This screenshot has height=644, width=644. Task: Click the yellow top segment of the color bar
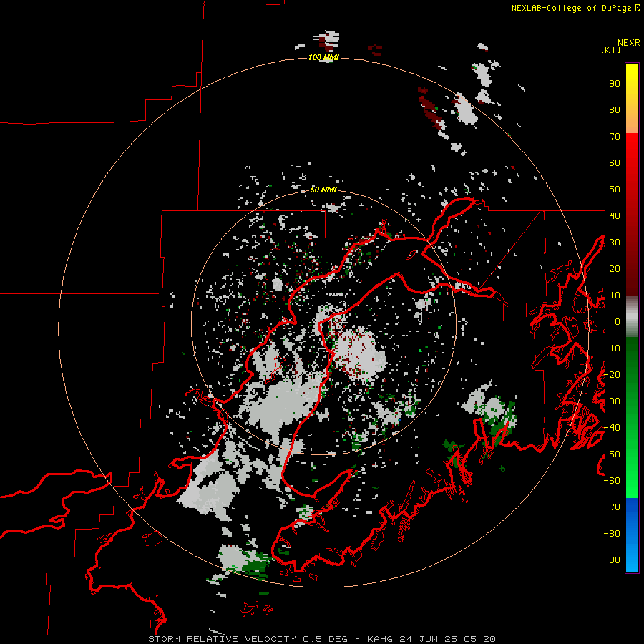tap(632, 99)
